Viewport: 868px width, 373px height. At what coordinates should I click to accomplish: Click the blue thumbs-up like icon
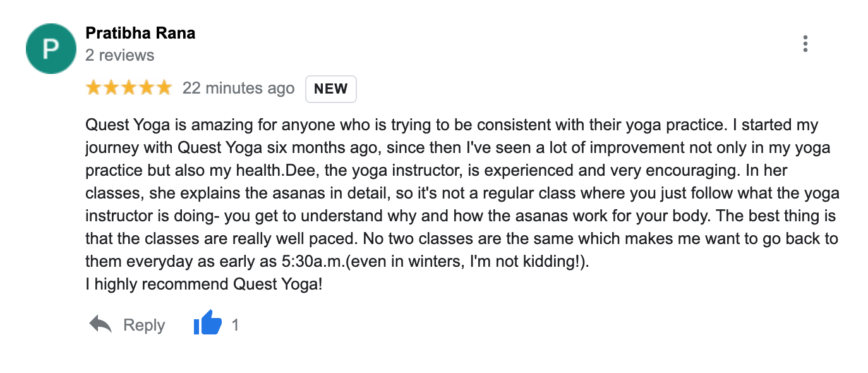click(207, 325)
